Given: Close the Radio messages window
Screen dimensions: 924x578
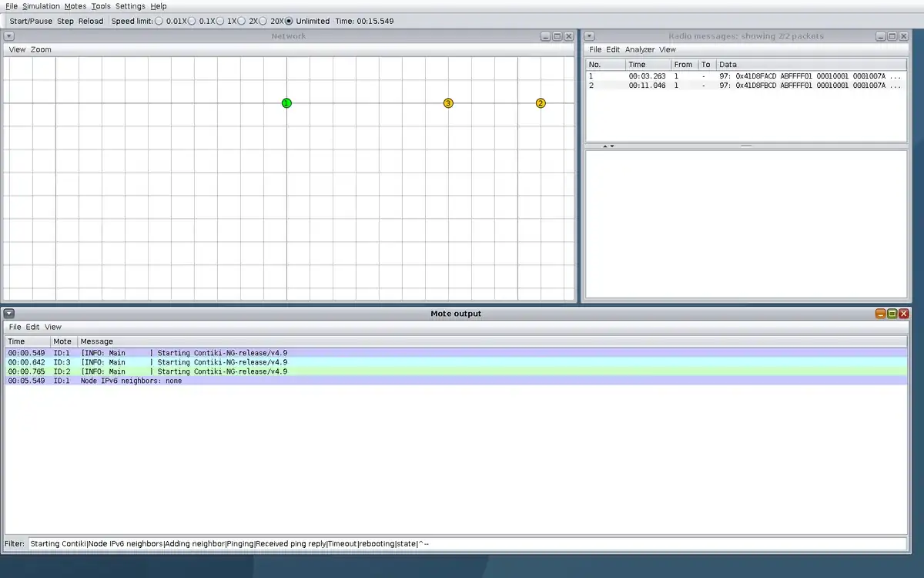Looking at the screenshot, I should point(904,36).
